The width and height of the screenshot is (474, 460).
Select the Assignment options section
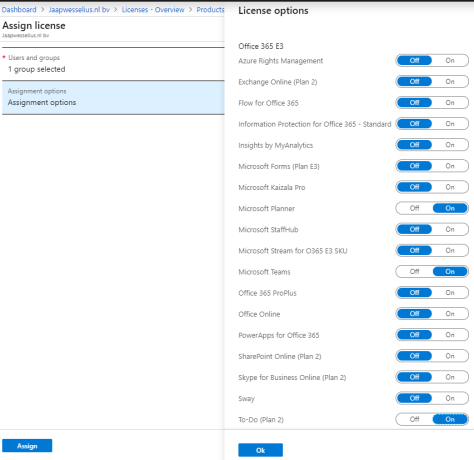(x=113, y=97)
